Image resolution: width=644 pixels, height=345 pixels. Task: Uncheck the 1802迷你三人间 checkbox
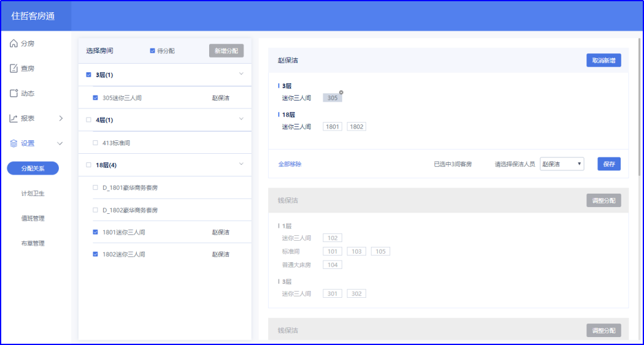tap(95, 254)
